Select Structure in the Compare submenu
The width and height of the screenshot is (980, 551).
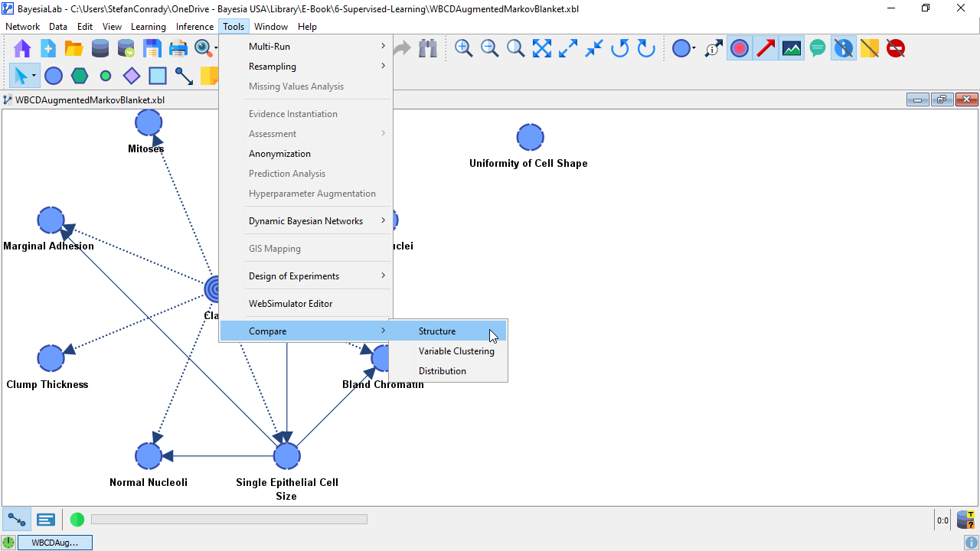coord(448,331)
